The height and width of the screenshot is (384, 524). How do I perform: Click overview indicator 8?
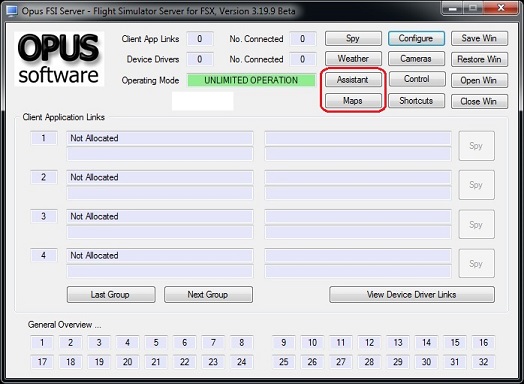(x=241, y=343)
